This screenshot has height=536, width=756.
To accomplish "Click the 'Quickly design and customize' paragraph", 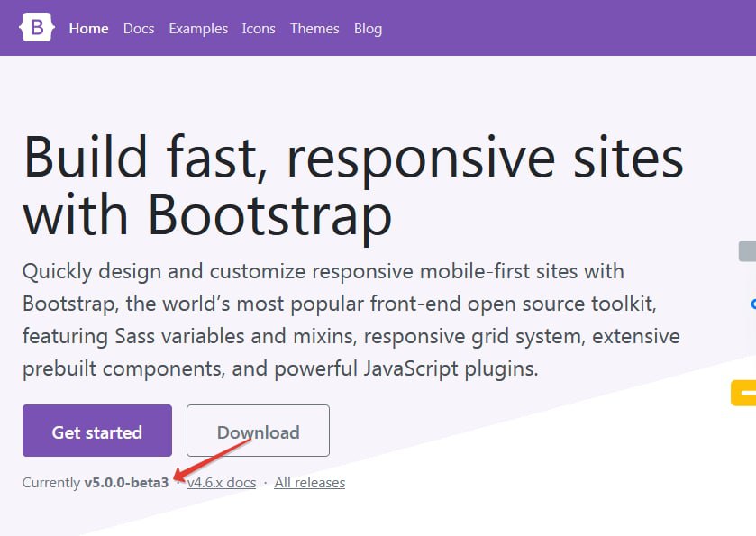I will (x=351, y=320).
